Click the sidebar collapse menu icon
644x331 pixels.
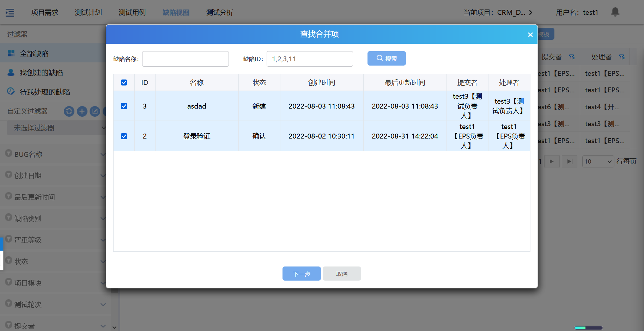[x=10, y=13]
